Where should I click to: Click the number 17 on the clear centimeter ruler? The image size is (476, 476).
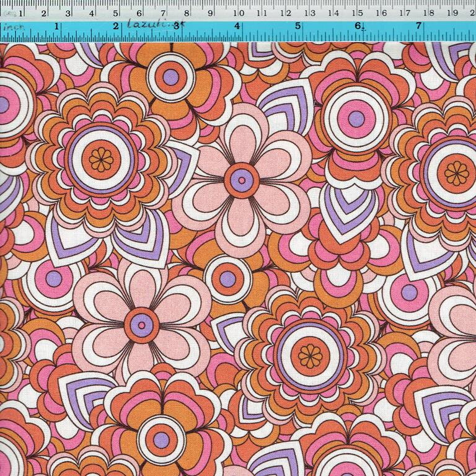point(405,13)
